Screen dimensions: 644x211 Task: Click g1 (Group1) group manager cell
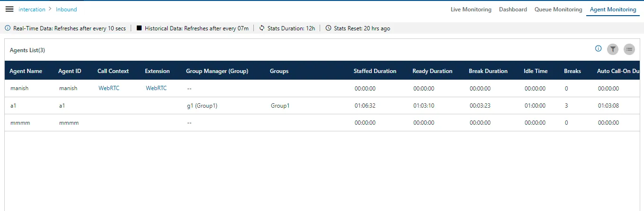coord(202,106)
